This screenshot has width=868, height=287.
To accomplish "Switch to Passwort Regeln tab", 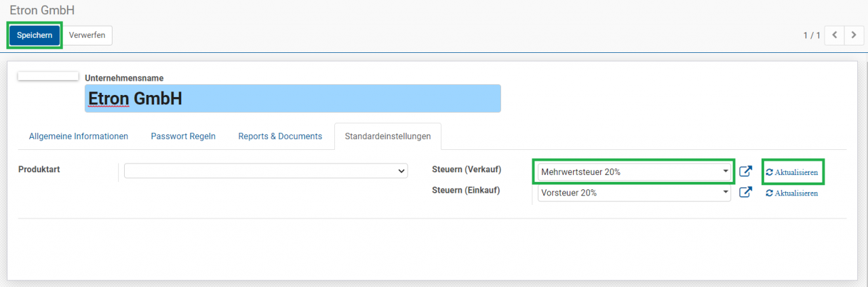I will (183, 136).
